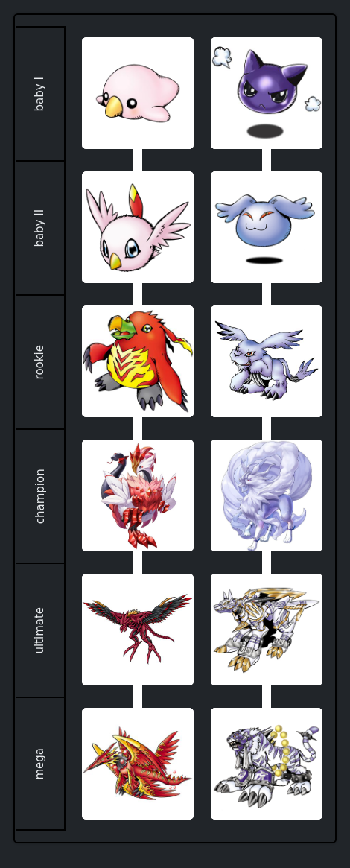Select the baby II stage label
Image resolution: width=350 pixels, height=868 pixels.
39,227
